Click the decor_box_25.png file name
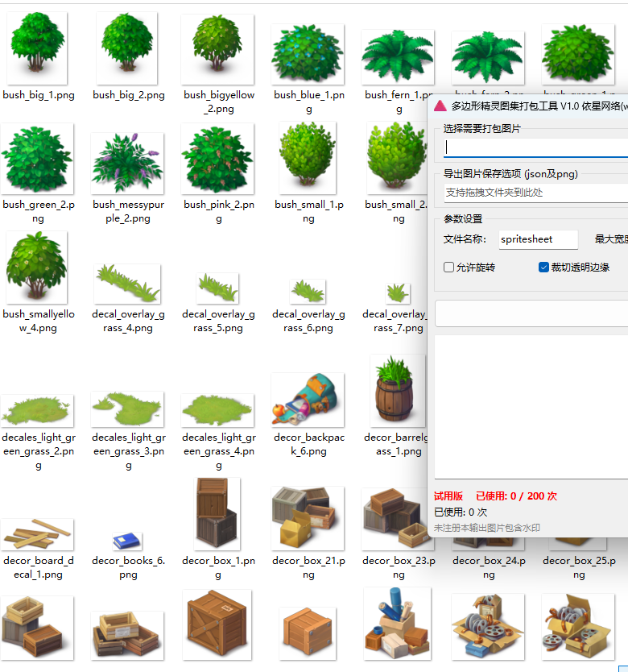The image size is (628, 672). point(579,567)
